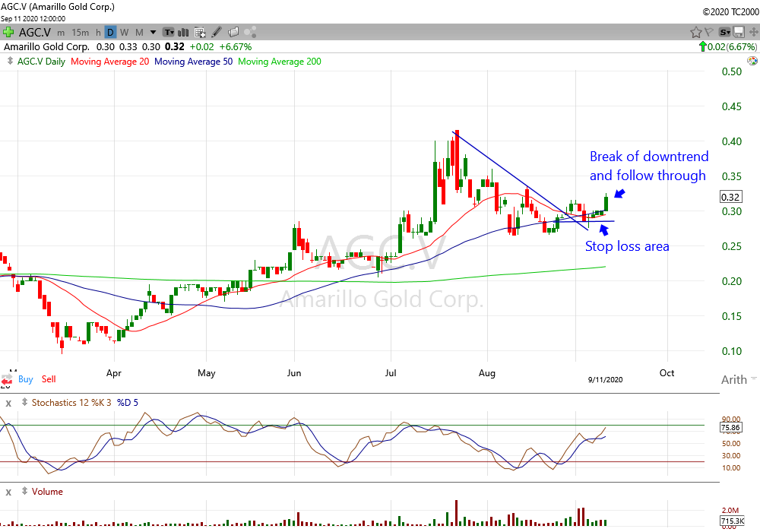760x532 pixels.
Task: Click the 715.3K volume value marker
Action: (733, 521)
